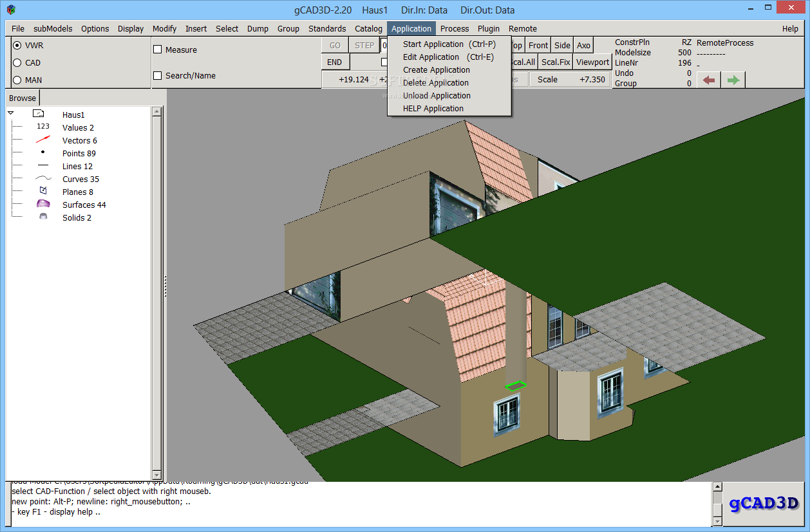Select Points 89 in browser tree

(x=79, y=153)
